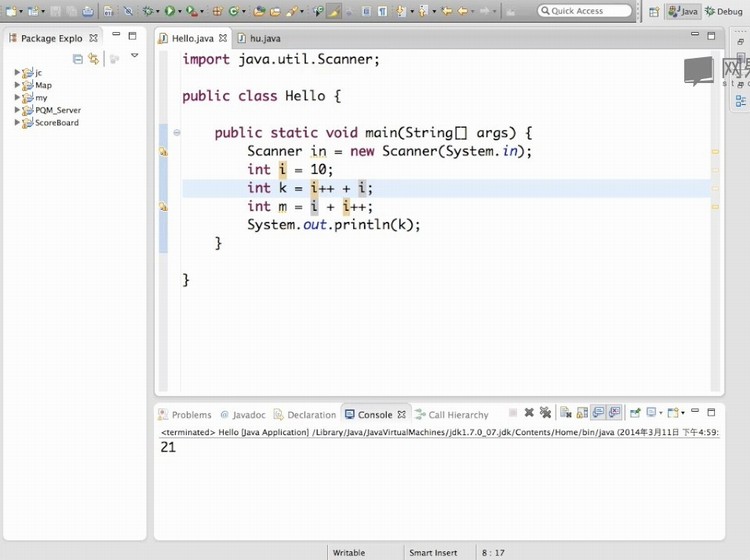This screenshot has width=750, height=560.
Task: Click the Open Task folder icon
Action: (x=275, y=11)
